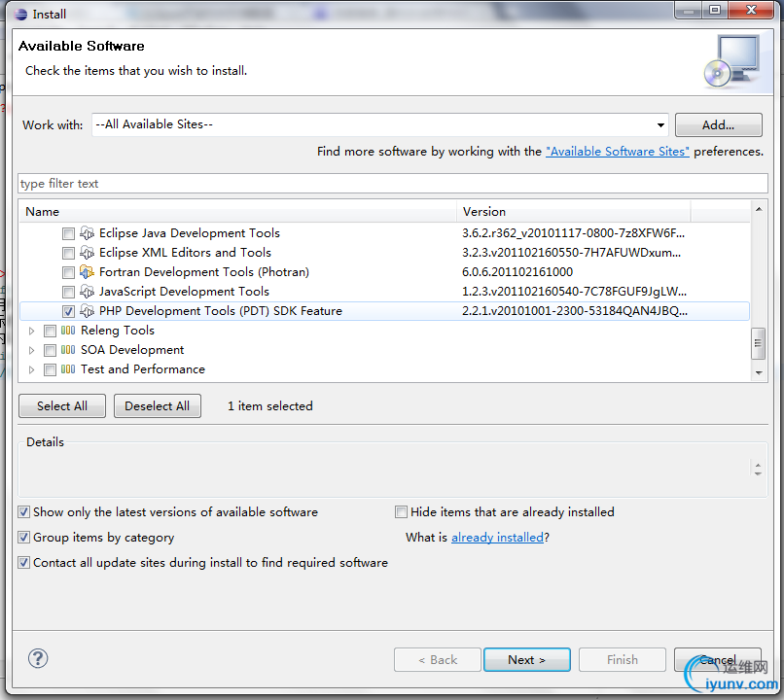784x700 pixels.
Task: Click the version cell starting 1.2.3.v201102160540
Action: tap(575, 292)
